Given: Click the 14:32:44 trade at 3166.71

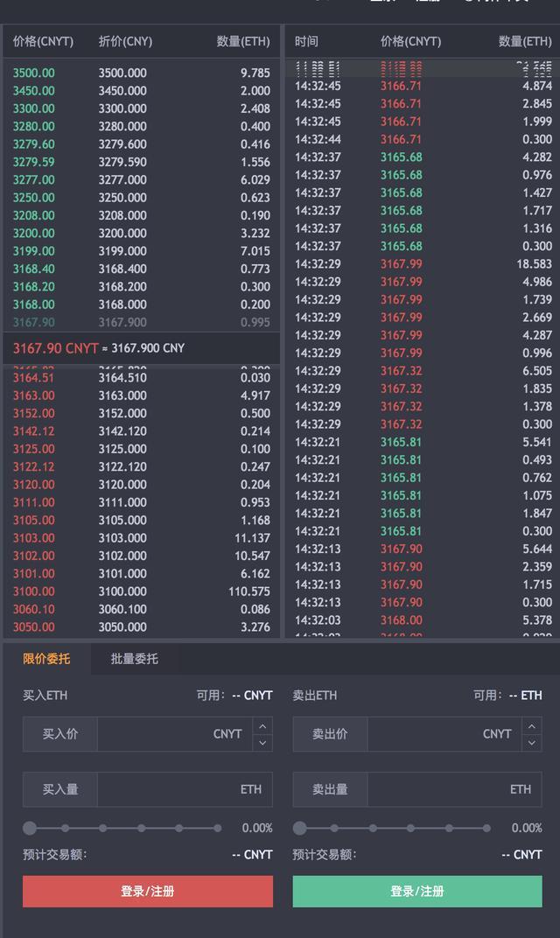Looking at the screenshot, I should click(423, 139).
